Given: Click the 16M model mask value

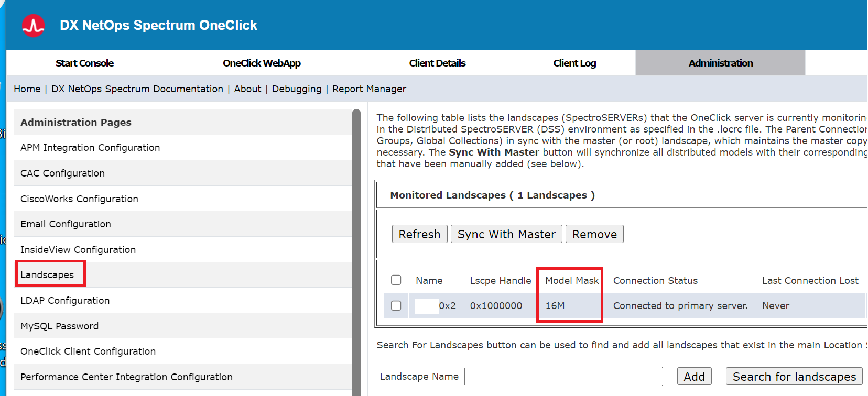Looking at the screenshot, I should (555, 306).
